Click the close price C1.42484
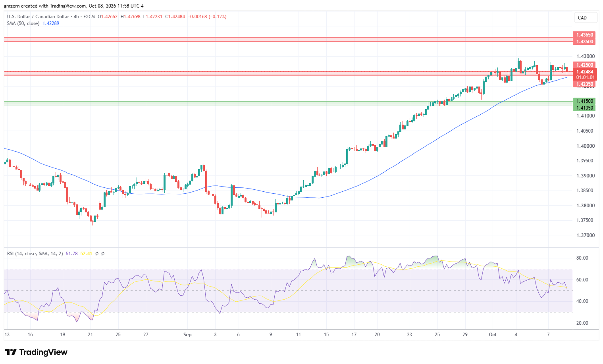The height and width of the screenshot is (364, 603). click(175, 17)
